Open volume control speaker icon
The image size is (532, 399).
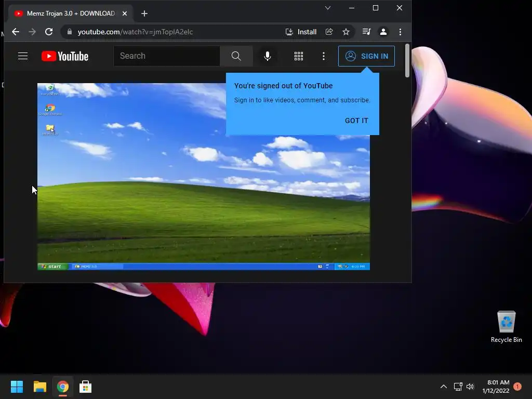(x=470, y=387)
